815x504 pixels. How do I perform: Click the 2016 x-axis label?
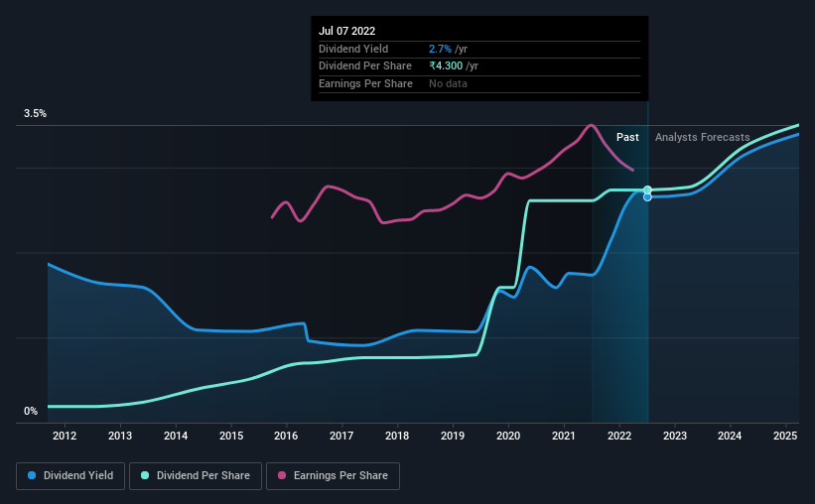coord(286,436)
